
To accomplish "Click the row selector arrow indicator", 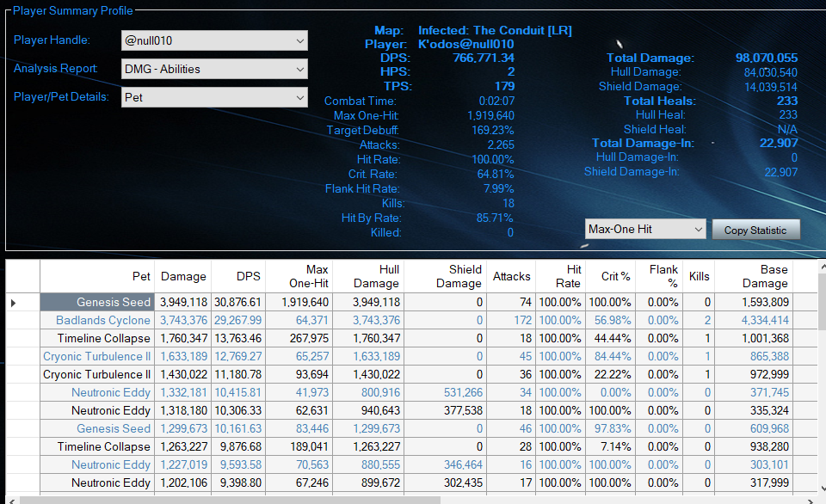I will coord(15,302).
